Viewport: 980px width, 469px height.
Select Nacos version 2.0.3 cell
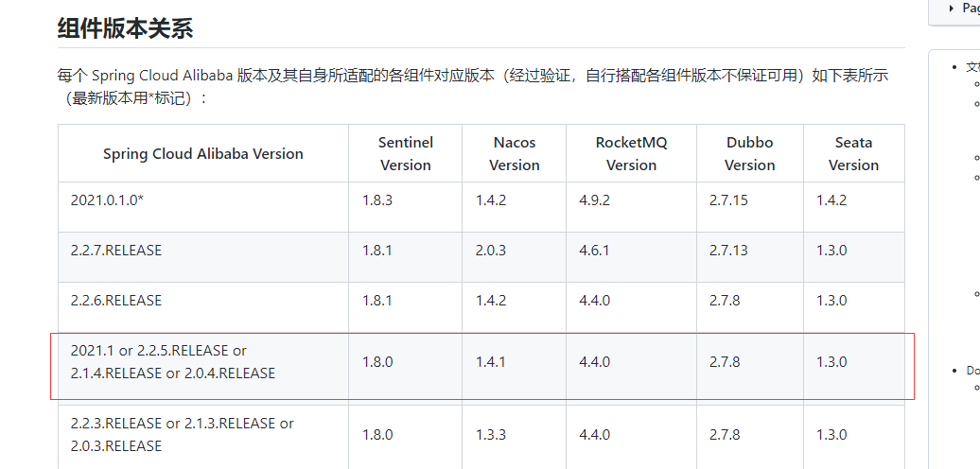[515, 256]
